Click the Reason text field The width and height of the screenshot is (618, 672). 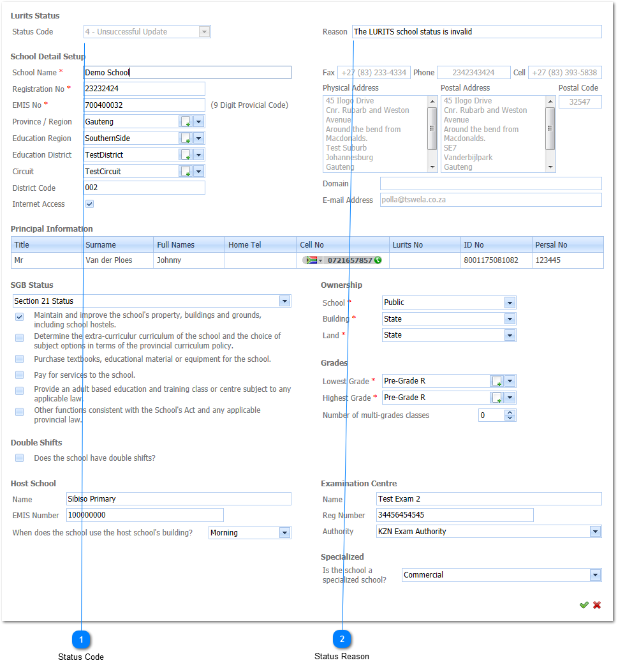(x=477, y=32)
